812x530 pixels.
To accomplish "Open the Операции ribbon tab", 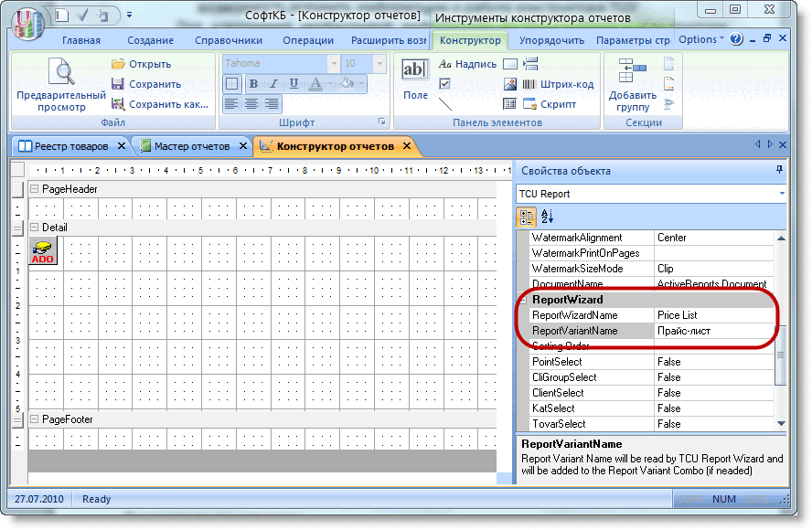I will 308,40.
